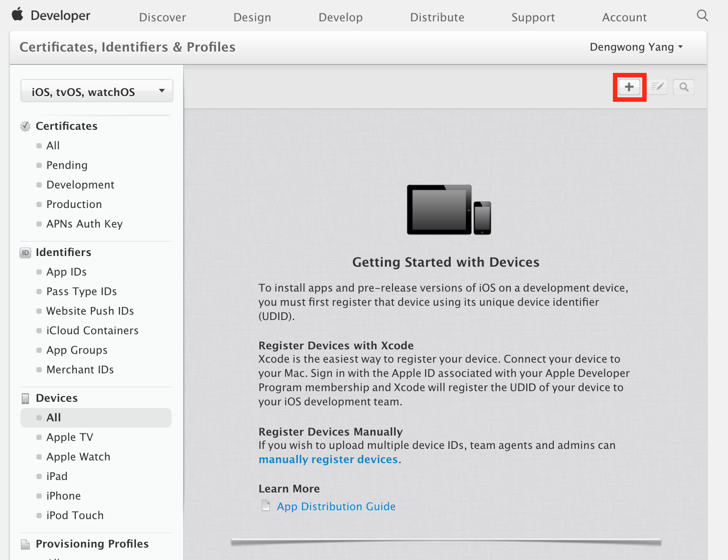728x560 pixels.
Task: Click the search devices magnifier button
Action: 684,87
